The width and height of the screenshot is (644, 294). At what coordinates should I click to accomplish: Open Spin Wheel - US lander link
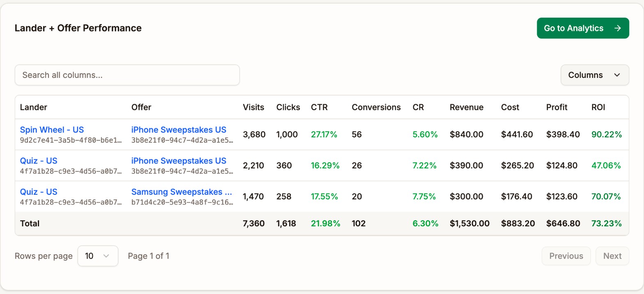coord(52,130)
